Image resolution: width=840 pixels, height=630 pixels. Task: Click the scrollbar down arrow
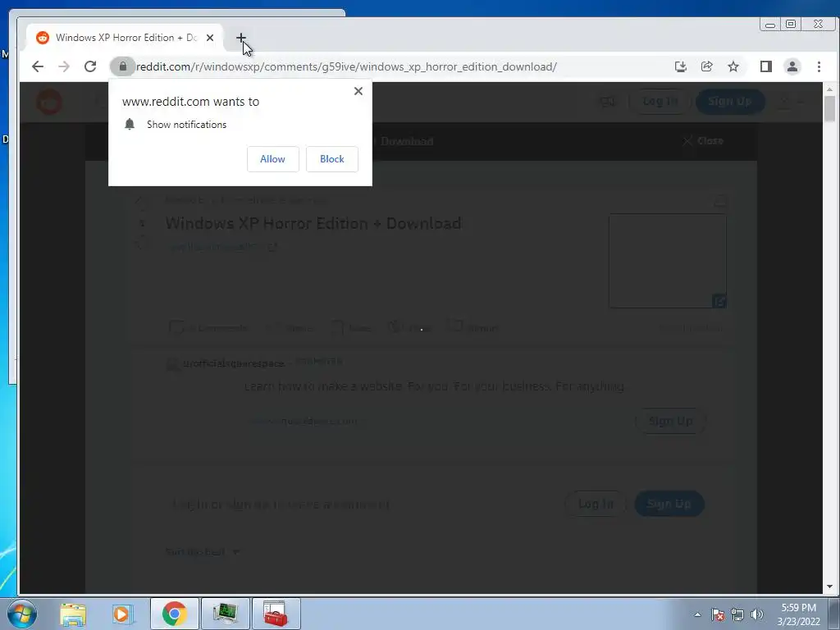click(830, 587)
